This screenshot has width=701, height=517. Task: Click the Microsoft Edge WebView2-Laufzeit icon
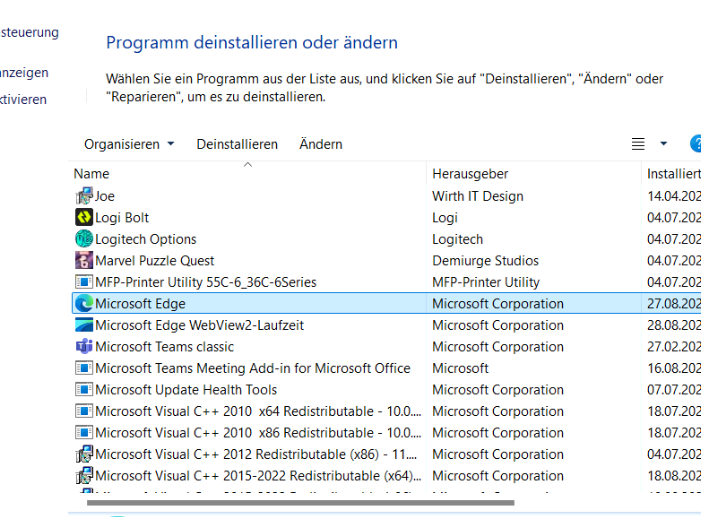click(x=84, y=325)
